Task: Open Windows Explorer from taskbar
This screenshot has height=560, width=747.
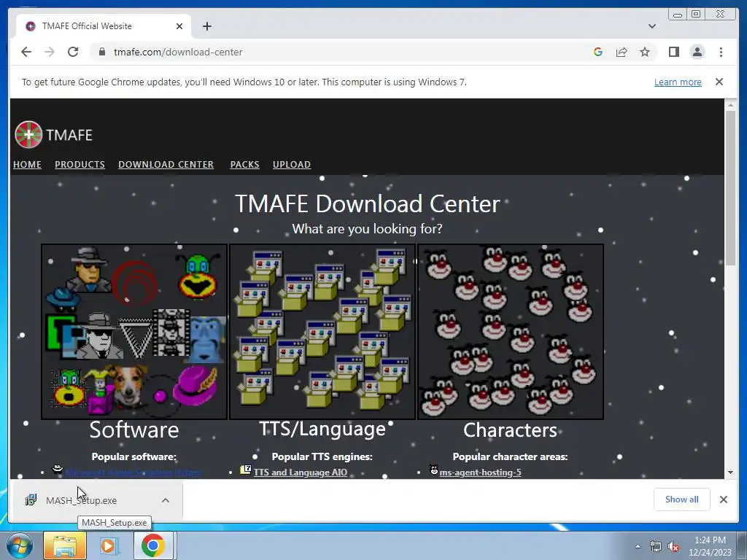Action: (x=65, y=546)
